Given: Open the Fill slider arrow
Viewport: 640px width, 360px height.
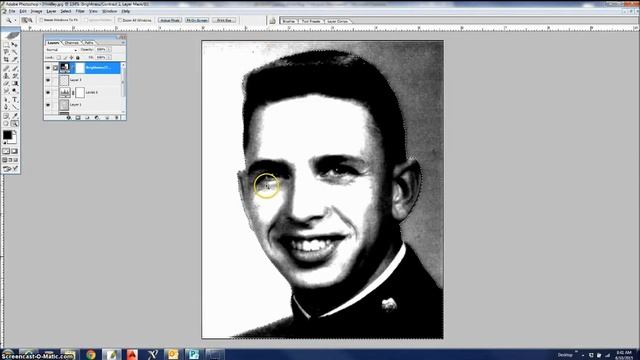Looking at the screenshot, I should [x=109, y=58].
